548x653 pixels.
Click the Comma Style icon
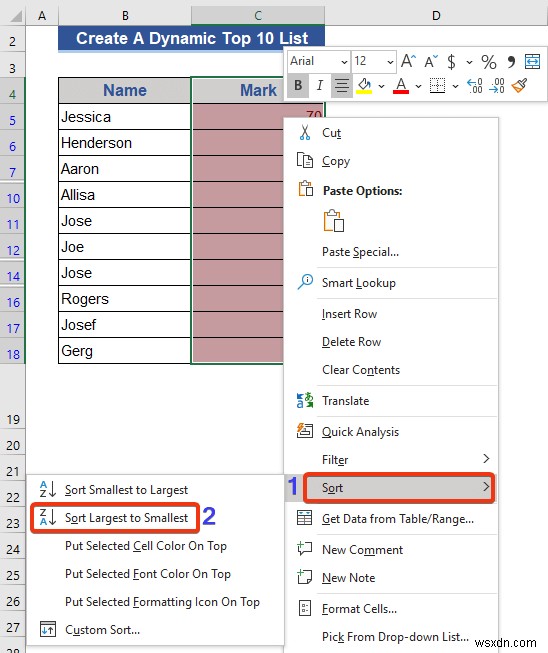tap(511, 62)
